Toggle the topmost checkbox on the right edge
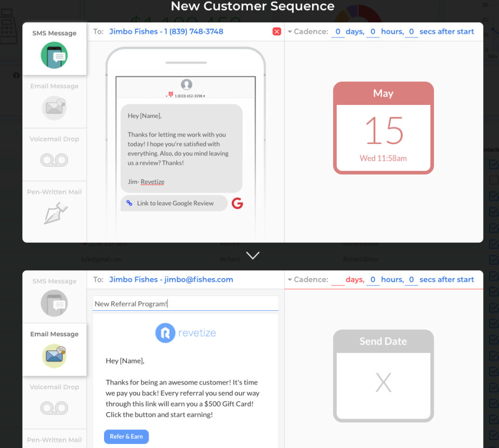 pyautogui.click(x=494, y=164)
